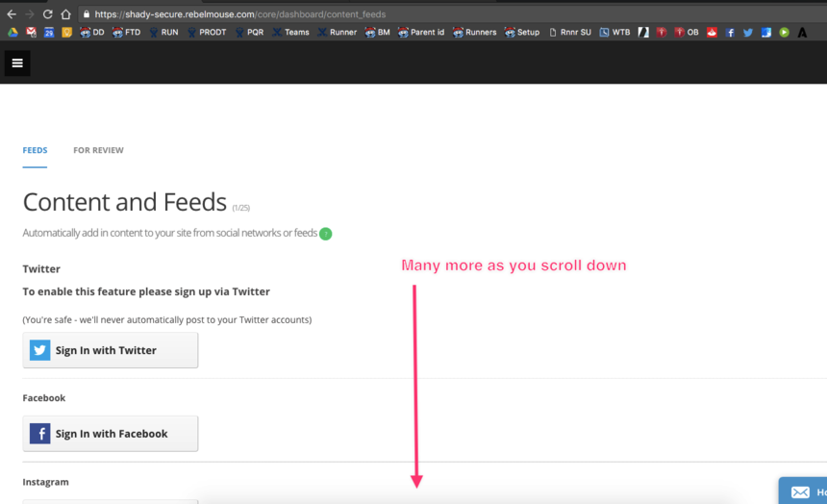Go to the browser home page button
This screenshot has width=827, height=504.
tap(65, 14)
